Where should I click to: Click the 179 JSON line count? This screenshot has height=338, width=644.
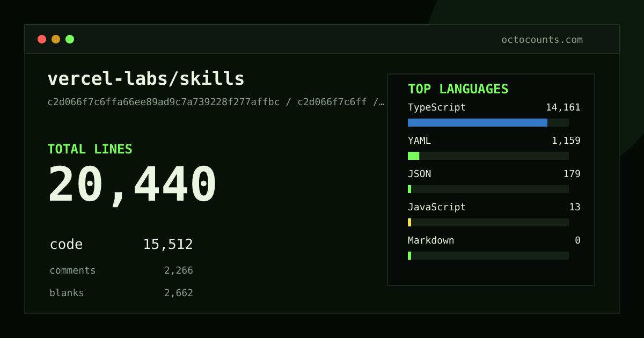pyautogui.click(x=572, y=174)
